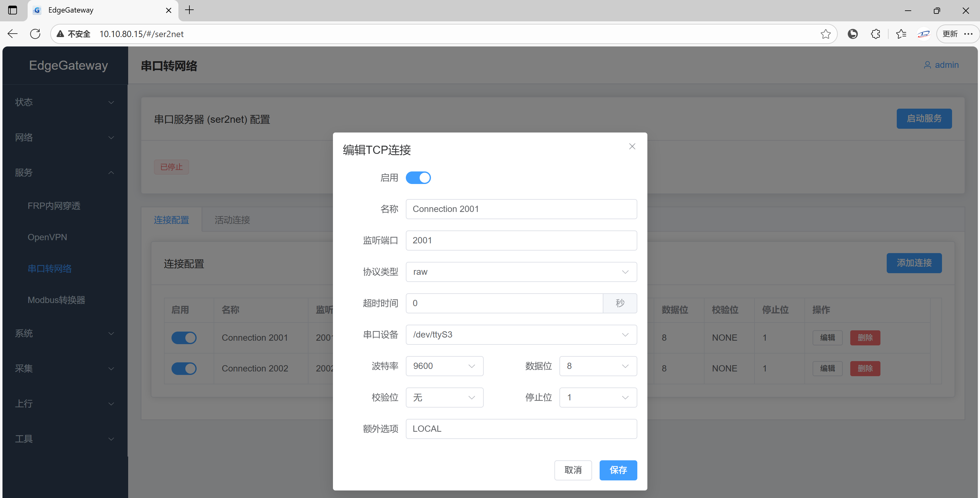Open the browser extensions puzzle icon
The height and width of the screenshot is (498, 980).
[875, 34]
